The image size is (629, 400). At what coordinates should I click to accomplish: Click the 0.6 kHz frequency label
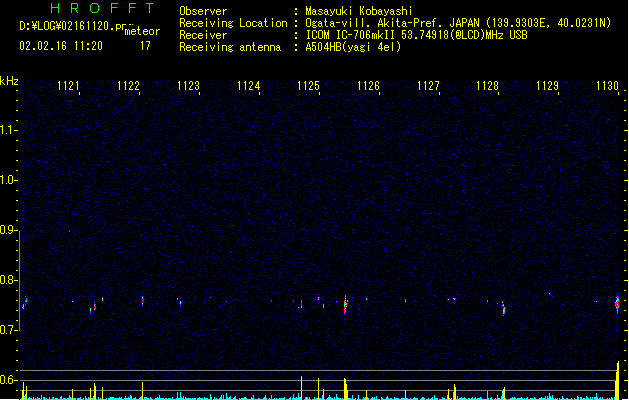point(8,380)
